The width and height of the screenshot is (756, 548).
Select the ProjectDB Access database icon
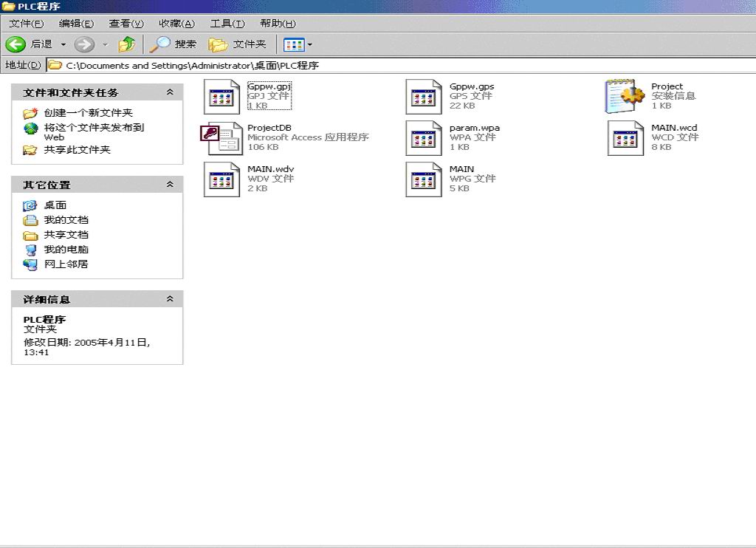pyautogui.click(x=221, y=138)
